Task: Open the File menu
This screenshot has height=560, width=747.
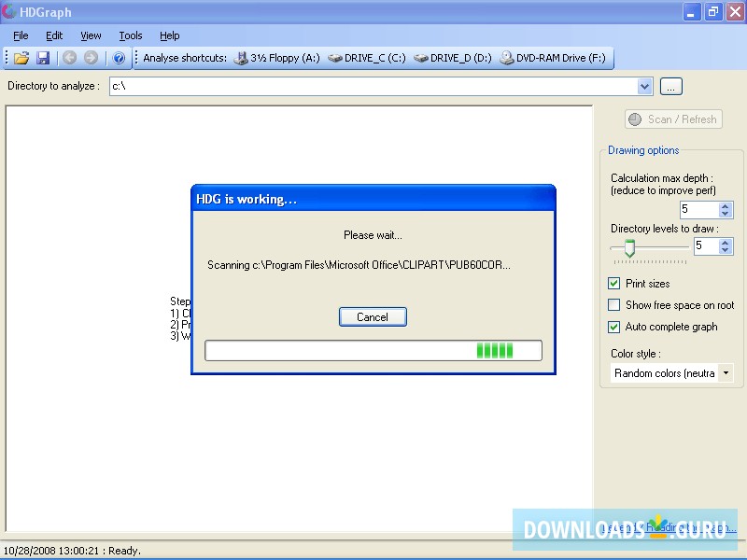Action: pyautogui.click(x=21, y=35)
